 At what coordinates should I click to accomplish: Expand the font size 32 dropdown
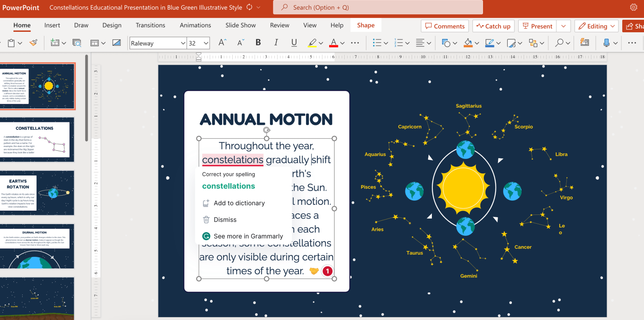tap(206, 43)
